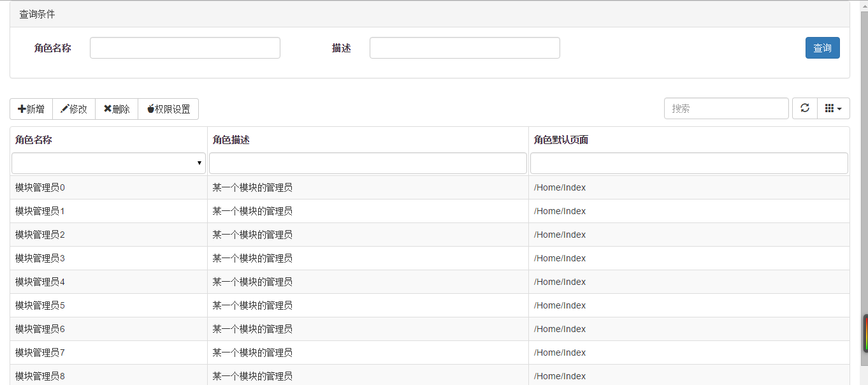Select row 模块管理员5
Viewport: 868px width, 385px height.
pos(430,305)
